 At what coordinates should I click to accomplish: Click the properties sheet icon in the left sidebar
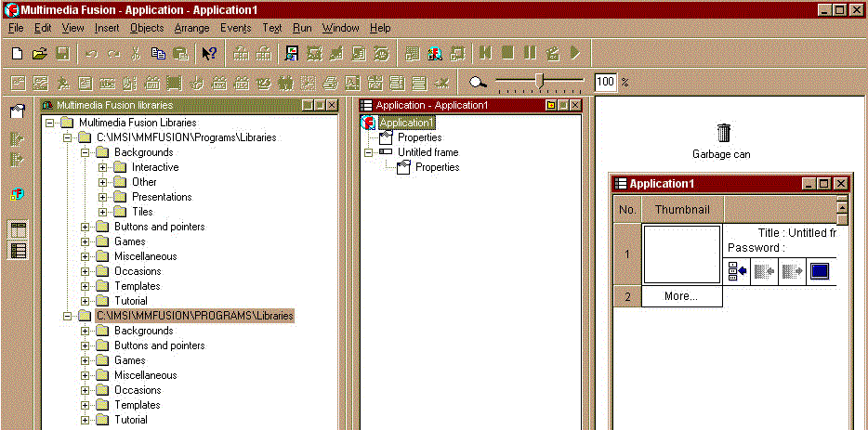pos(18,111)
